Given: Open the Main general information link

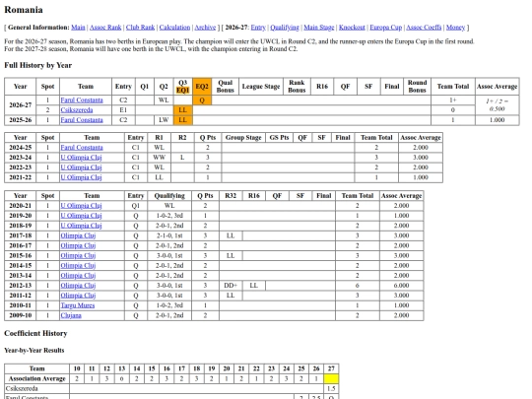Looking at the screenshot, I should 78,28.
